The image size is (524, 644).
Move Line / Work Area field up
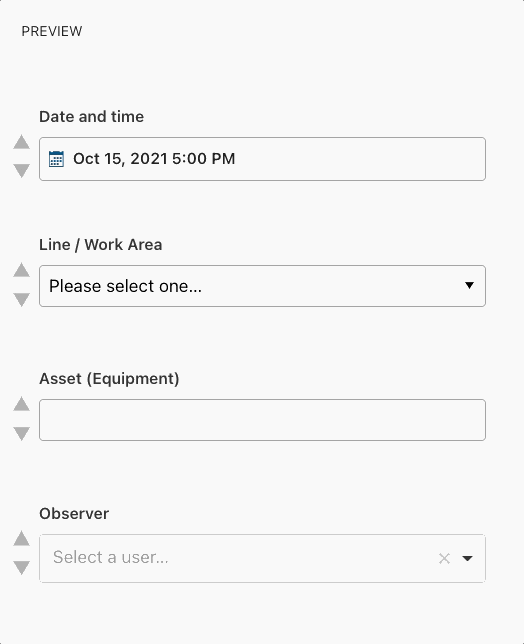pyautogui.click(x=21, y=270)
